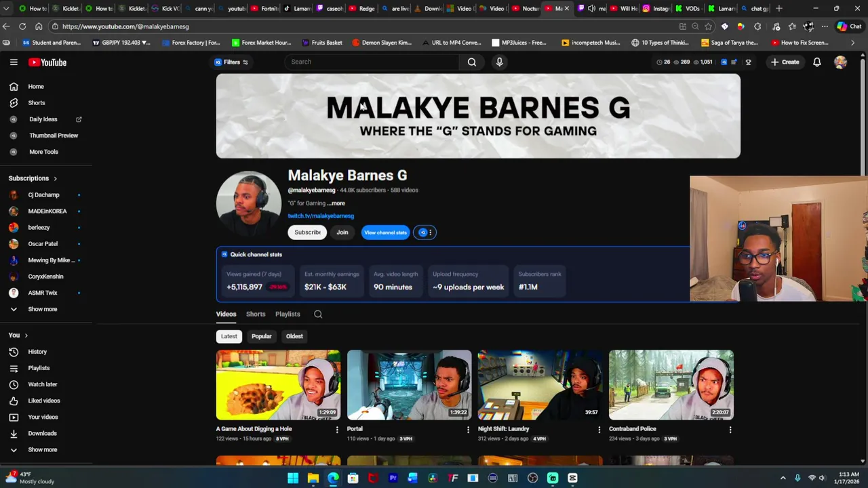Click the YouTube search input field
Viewport: 868px width, 488px height.
tap(372, 62)
